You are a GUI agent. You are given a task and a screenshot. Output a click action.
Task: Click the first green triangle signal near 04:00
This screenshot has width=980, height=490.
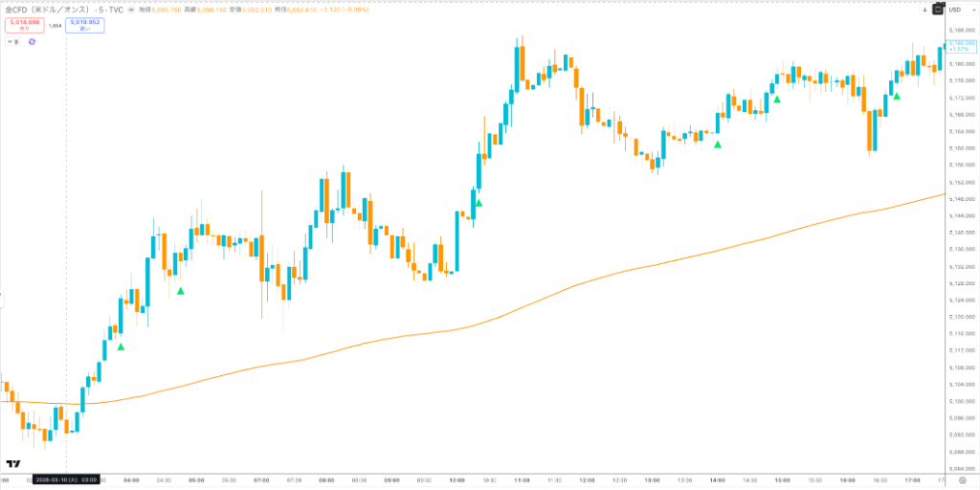(x=121, y=346)
